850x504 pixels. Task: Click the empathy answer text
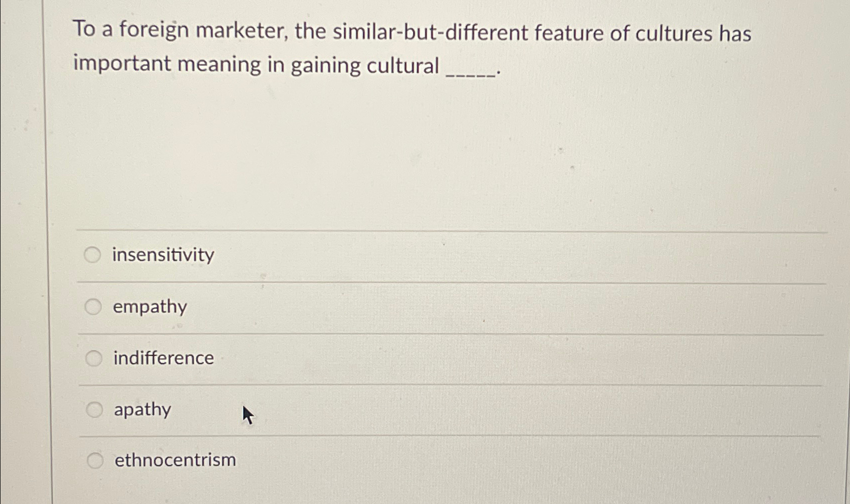pos(149,306)
